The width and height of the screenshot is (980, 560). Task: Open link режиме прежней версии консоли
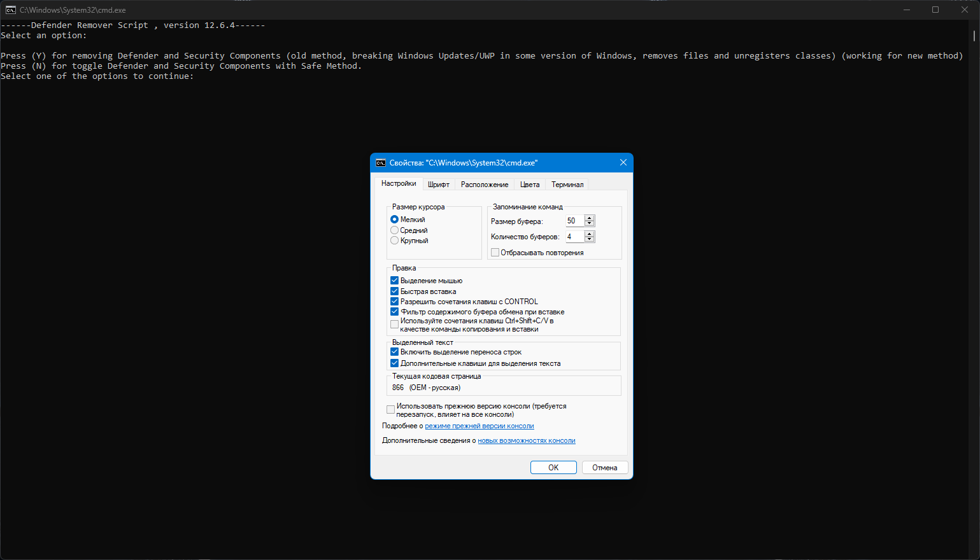[479, 426]
